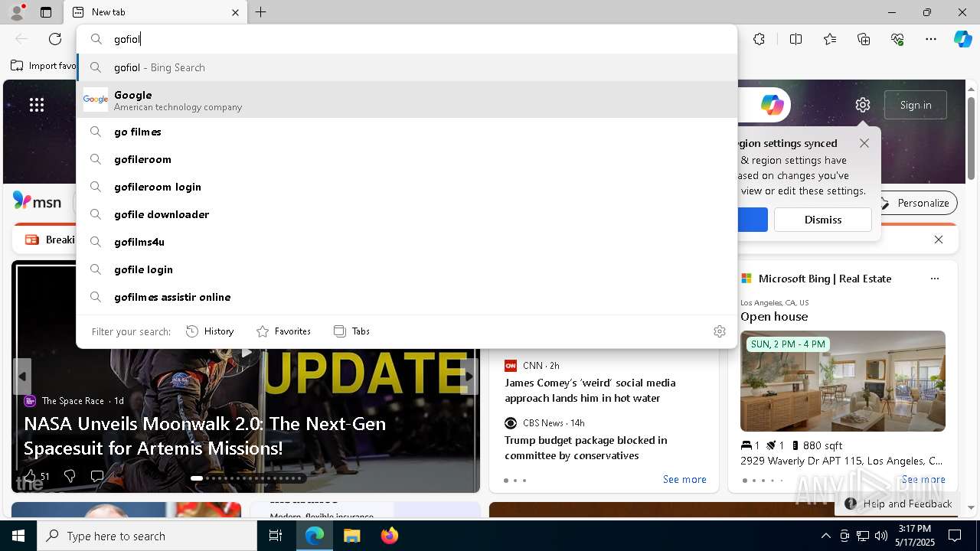This screenshot has height=551, width=980.
Task: Select the Google suggestion entry
Action: pos(407,99)
